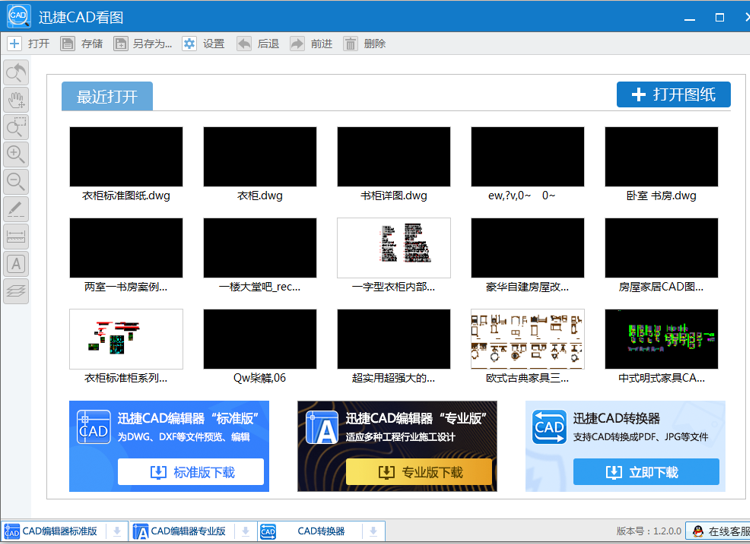Click the CAD编辑器标准版 icon in status bar

[x=11, y=531]
